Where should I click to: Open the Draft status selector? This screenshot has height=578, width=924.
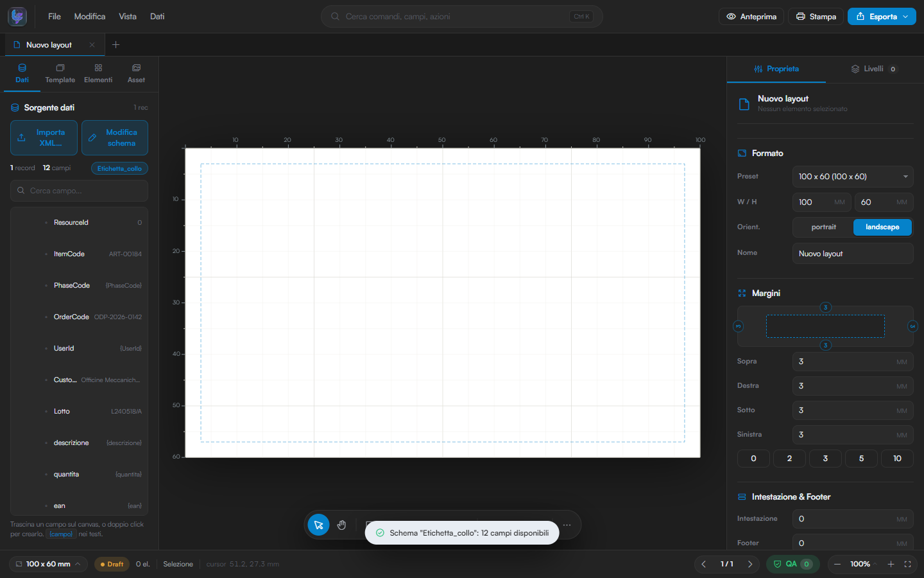[x=112, y=564]
